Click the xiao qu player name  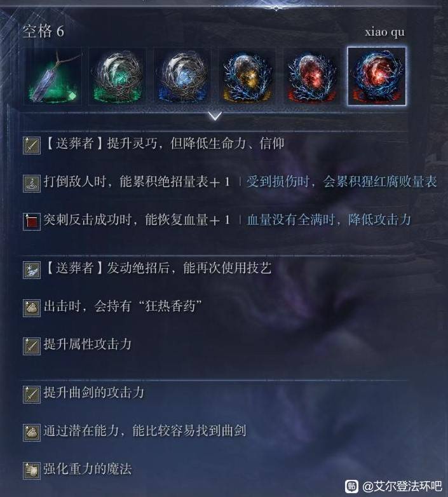click(384, 32)
